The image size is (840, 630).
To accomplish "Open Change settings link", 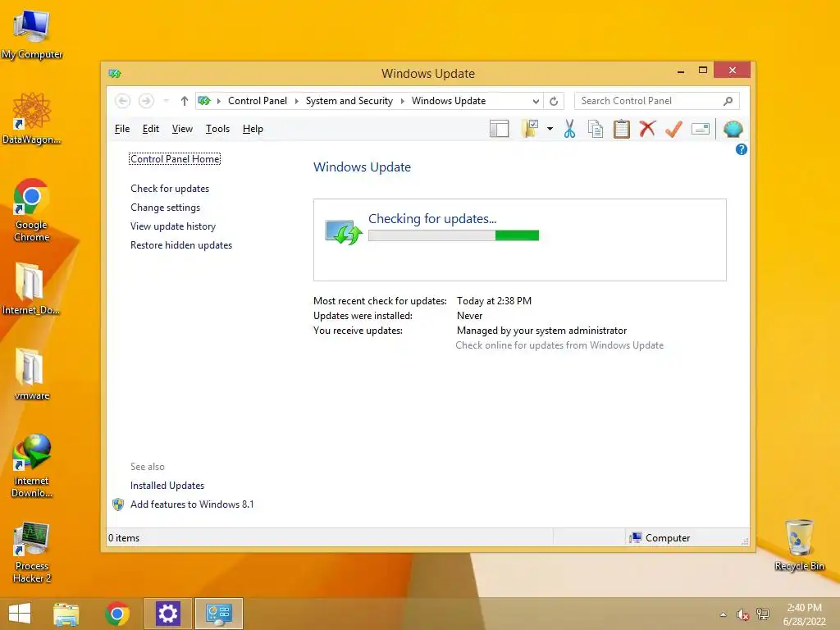I will point(165,208).
